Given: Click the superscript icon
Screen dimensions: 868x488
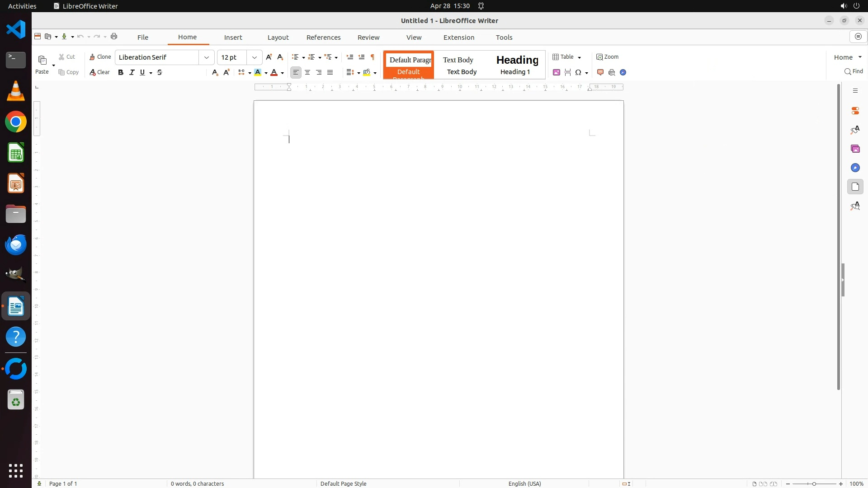Looking at the screenshot, I should pyautogui.click(x=226, y=72).
